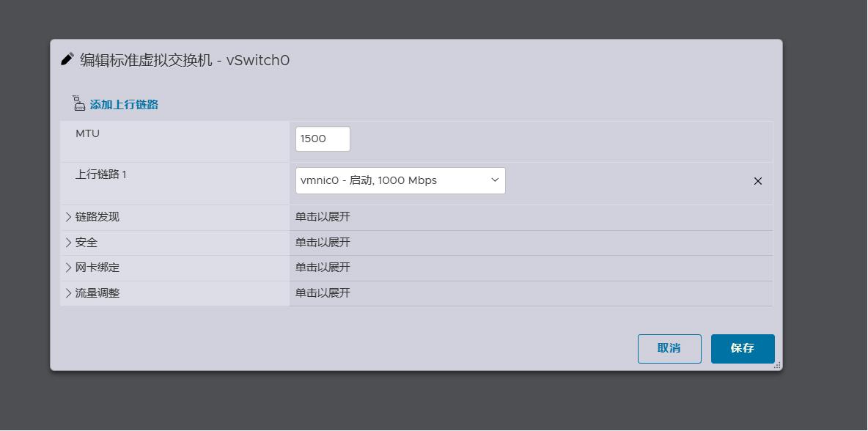The image size is (868, 431).
Task: Click the 上行链路 1 label
Action: (x=100, y=174)
